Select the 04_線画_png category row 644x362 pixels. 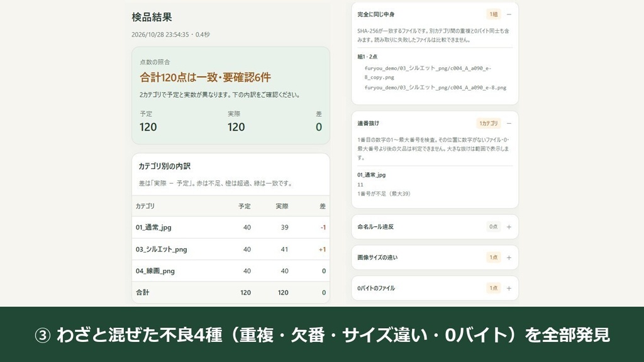pyautogui.click(x=230, y=271)
